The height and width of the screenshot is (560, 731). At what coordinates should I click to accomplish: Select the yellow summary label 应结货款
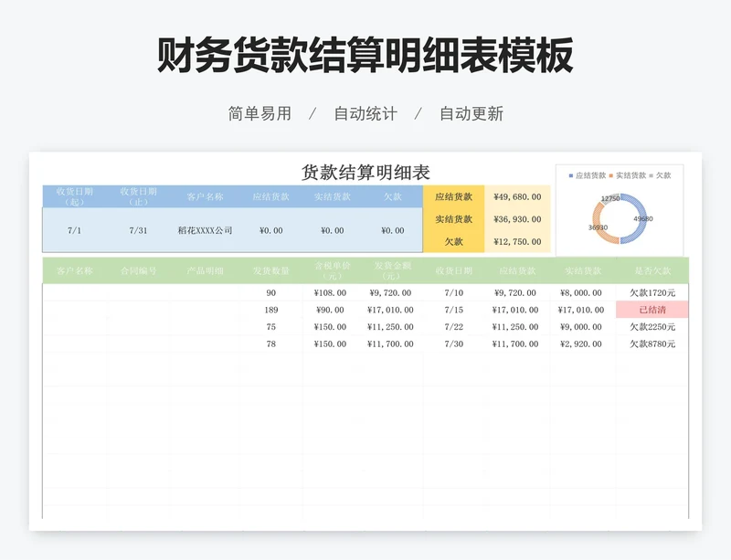(453, 196)
